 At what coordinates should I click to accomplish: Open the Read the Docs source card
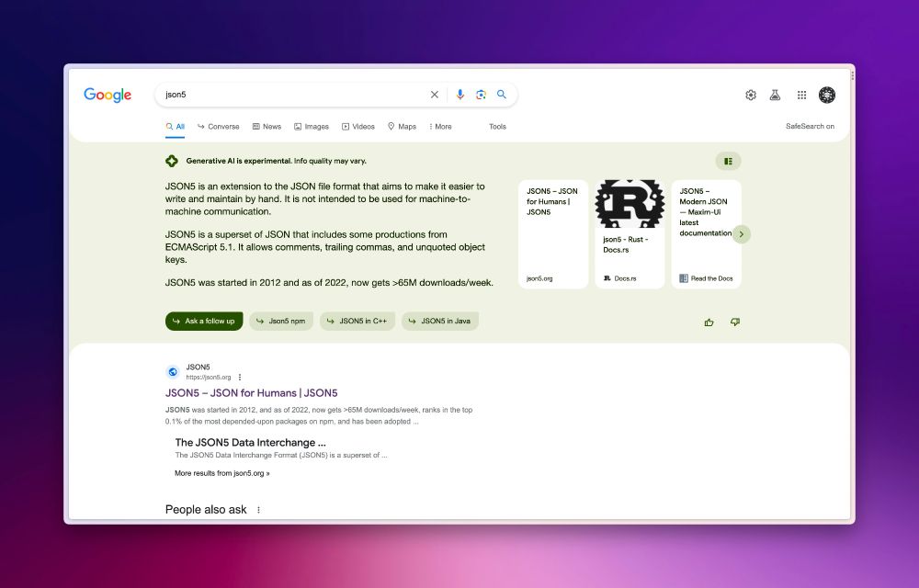point(706,234)
